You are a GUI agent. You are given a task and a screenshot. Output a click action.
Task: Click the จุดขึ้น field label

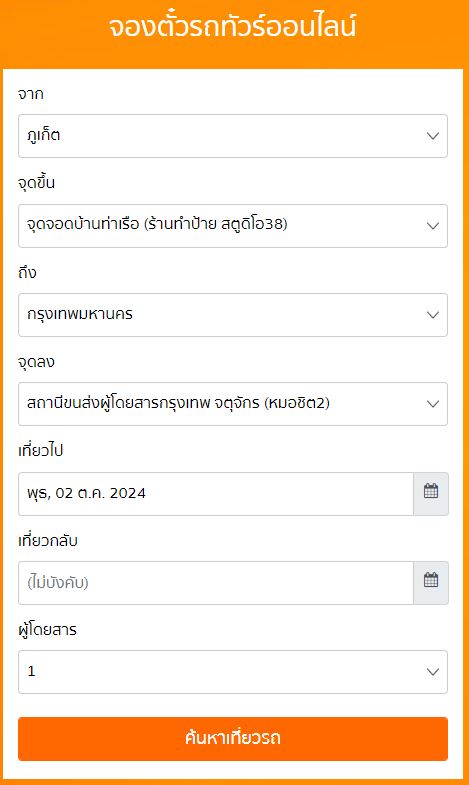coord(37,183)
